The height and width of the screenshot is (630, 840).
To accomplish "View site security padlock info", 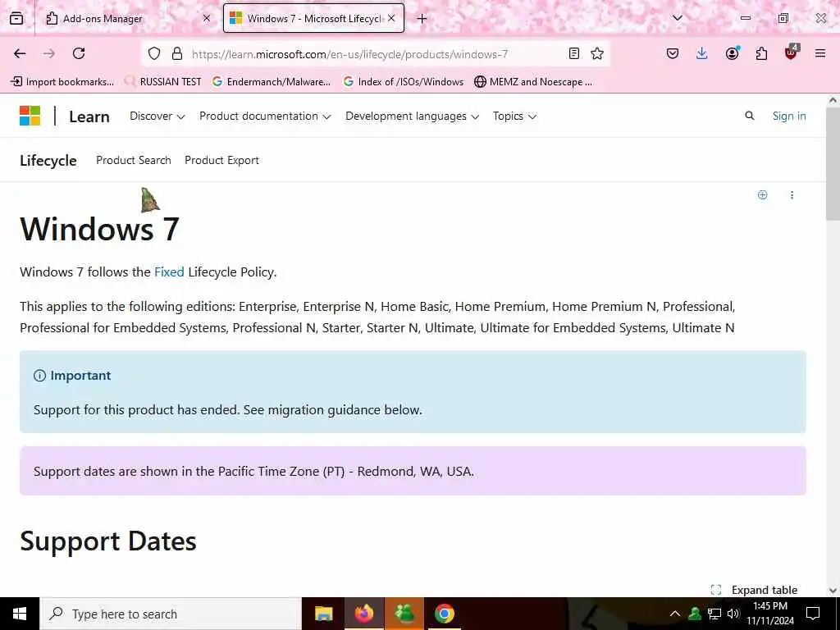I will [x=177, y=53].
